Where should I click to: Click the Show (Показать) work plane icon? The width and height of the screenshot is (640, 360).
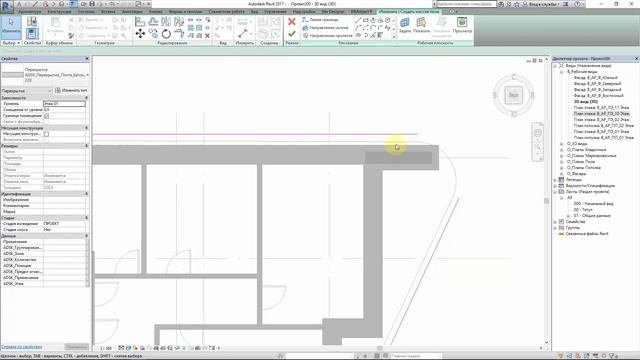coord(421,25)
